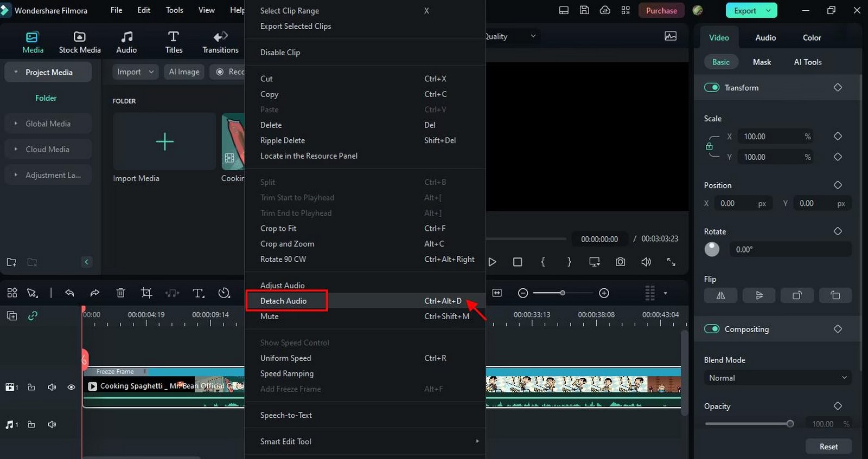Click the Purchase button

(661, 10)
